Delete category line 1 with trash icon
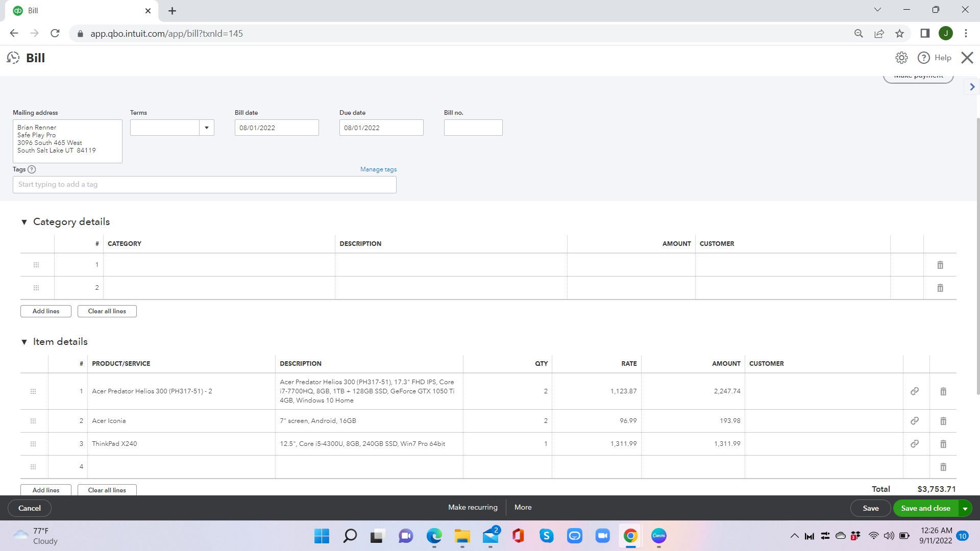Image resolution: width=980 pixels, height=551 pixels. click(x=940, y=265)
